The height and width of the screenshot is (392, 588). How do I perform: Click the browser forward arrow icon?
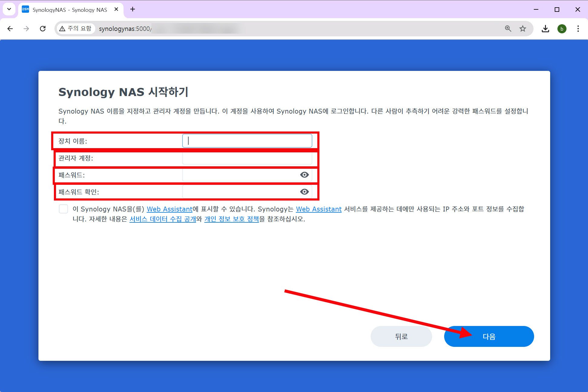coord(26,29)
